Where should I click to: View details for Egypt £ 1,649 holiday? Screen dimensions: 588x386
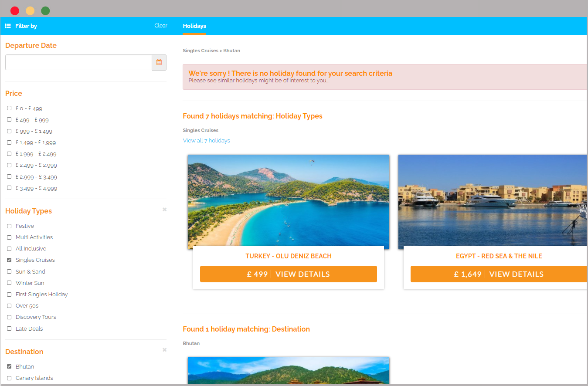pos(498,274)
